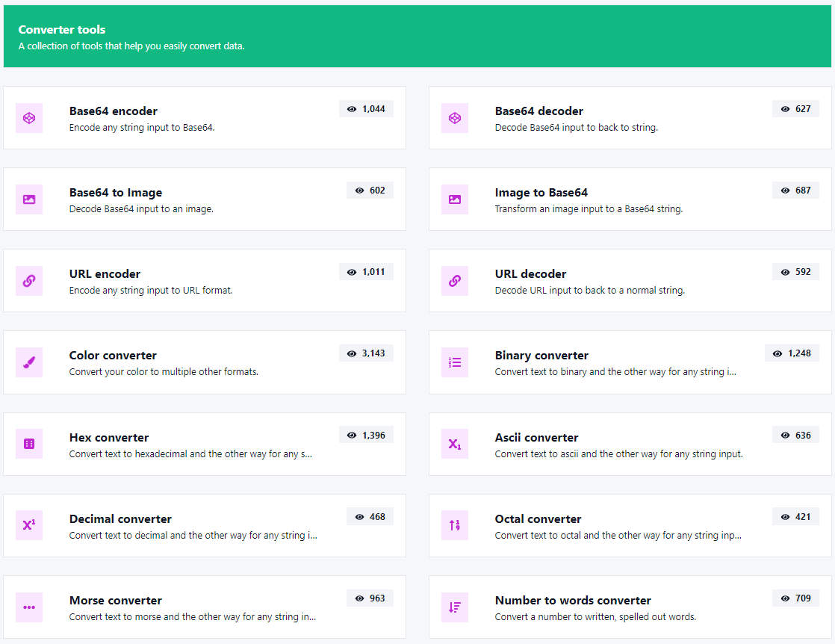Screen dimensions: 835x644
Task: Click the 421 views badge
Action: coord(795,517)
